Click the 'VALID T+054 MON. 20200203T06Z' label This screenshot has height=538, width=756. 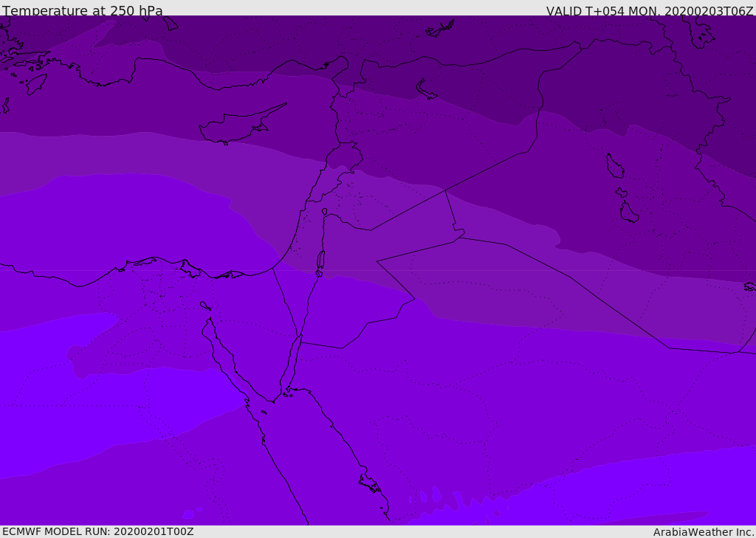click(x=650, y=10)
